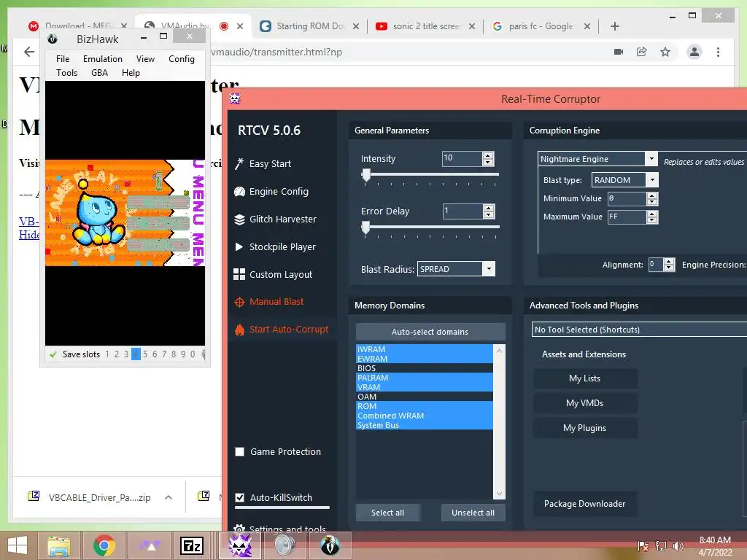Open BizHawk Tools menu
The width and height of the screenshot is (747, 560).
click(x=66, y=73)
